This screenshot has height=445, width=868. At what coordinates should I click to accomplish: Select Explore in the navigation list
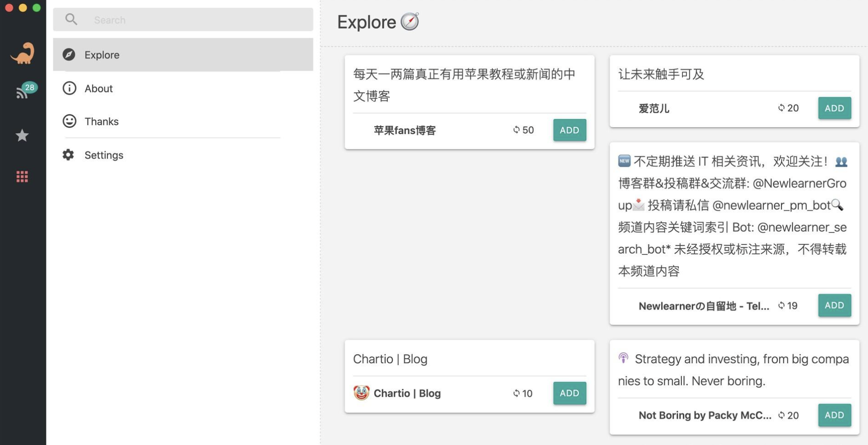[x=102, y=54]
